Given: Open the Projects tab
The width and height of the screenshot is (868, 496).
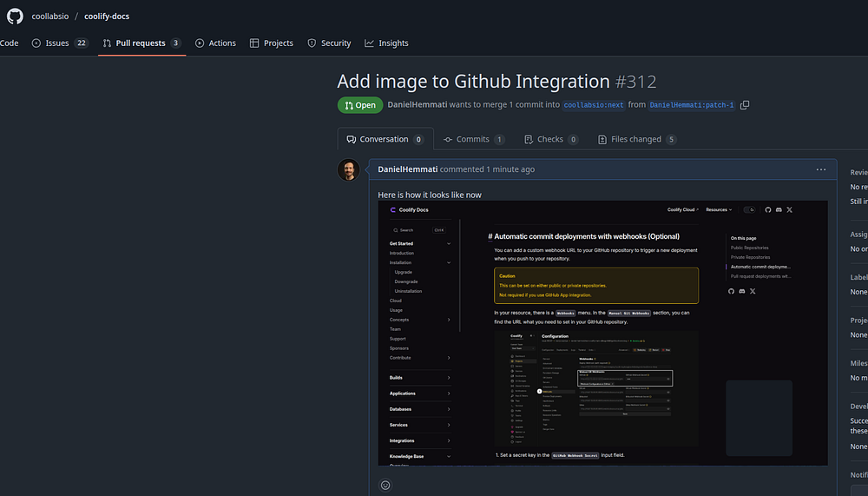Looking at the screenshot, I should [271, 43].
